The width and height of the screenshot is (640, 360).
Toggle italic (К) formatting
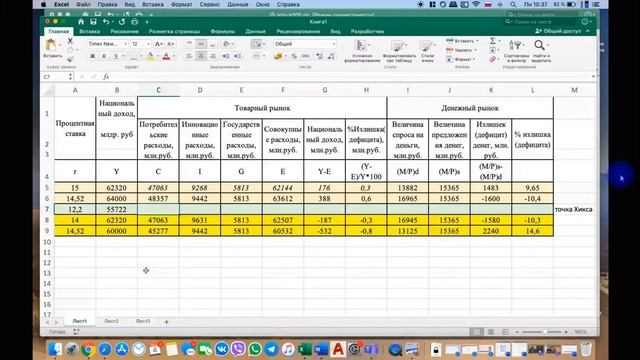(104, 56)
